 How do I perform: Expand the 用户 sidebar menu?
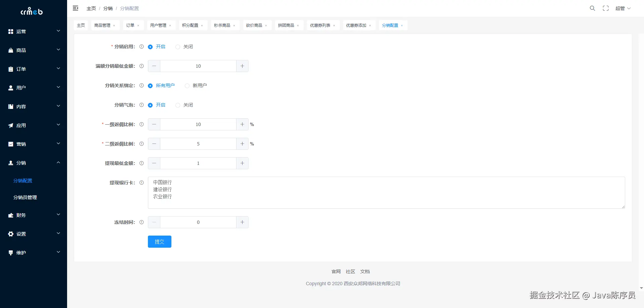coord(34,87)
